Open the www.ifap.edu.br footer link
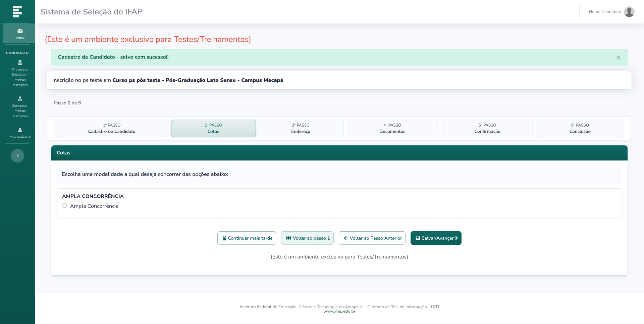Image resolution: width=644 pixels, height=324 pixels. tap(339, 311)
